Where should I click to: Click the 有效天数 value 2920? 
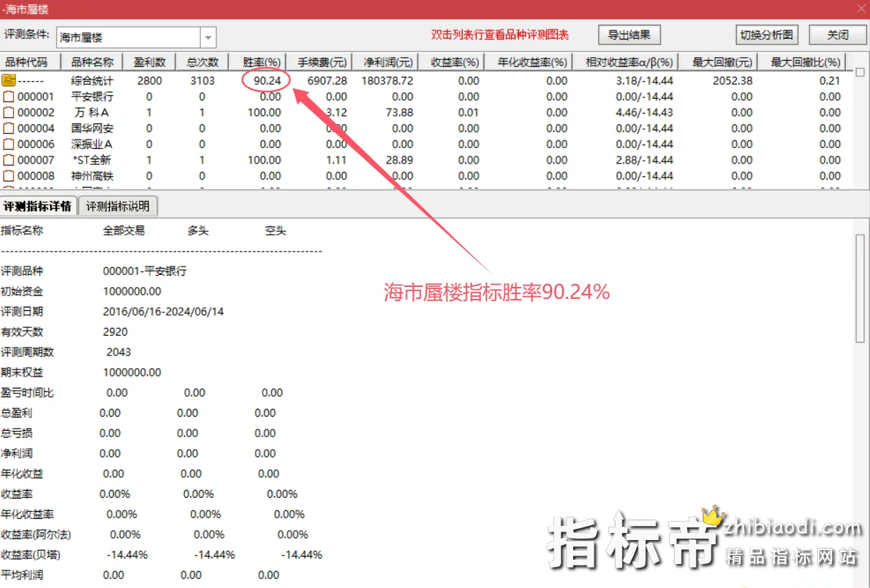(116, 331)
